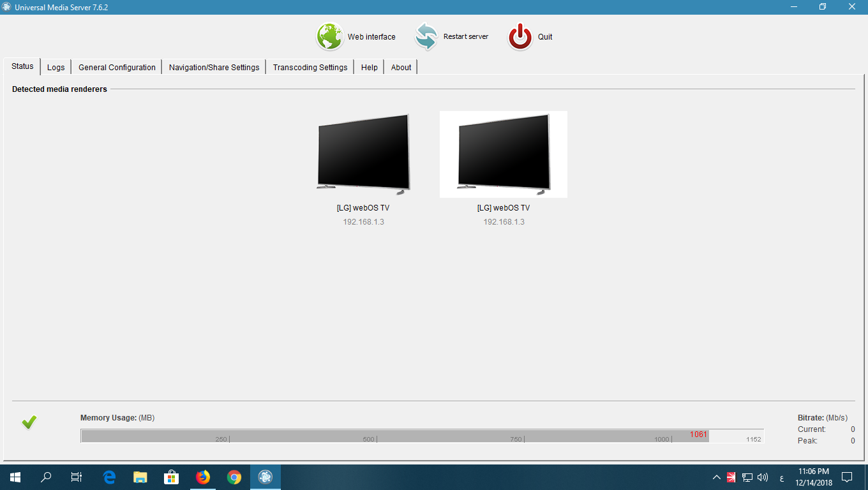Open the Action Center notifications icon

pyautogui.click(x=847, y=477)
